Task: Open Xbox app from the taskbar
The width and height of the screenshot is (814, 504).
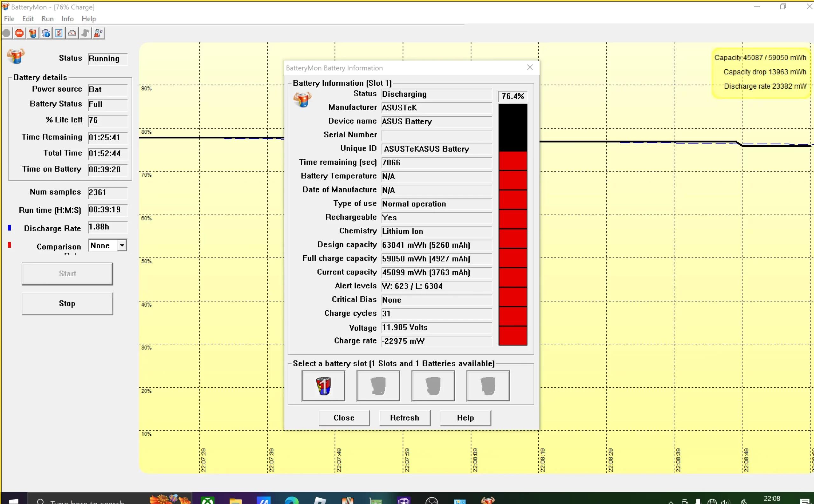Action: click(207, 500)
